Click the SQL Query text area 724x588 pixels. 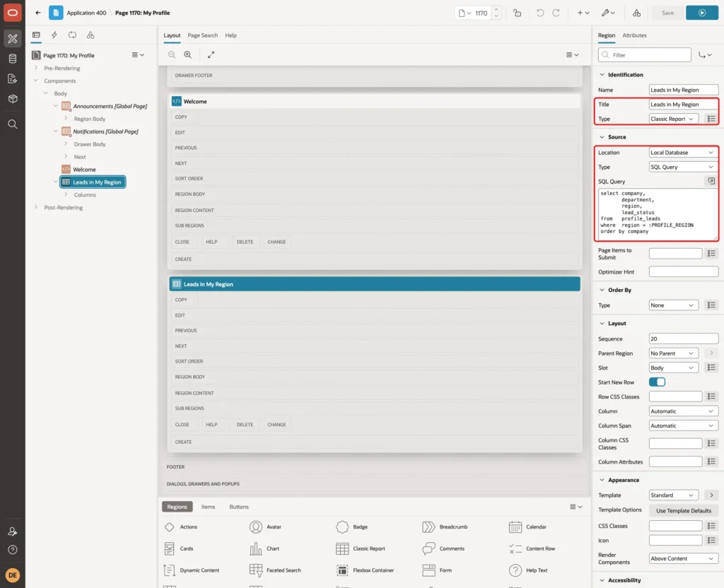click(x=658, y=214)
